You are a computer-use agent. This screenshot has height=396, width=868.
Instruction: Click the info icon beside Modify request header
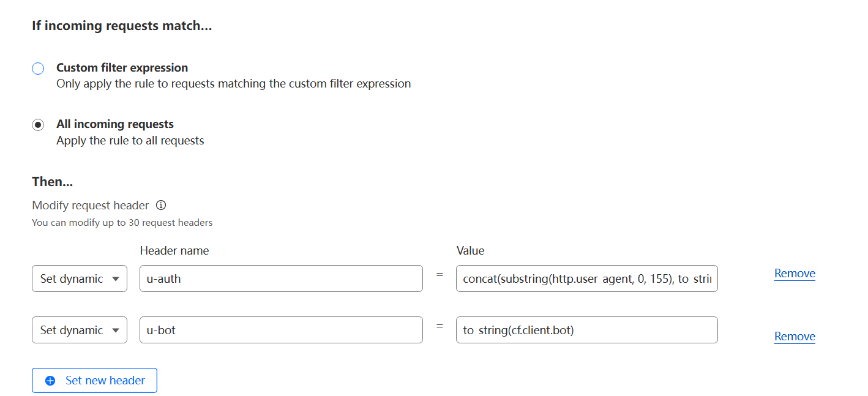(x=161, y=205)
